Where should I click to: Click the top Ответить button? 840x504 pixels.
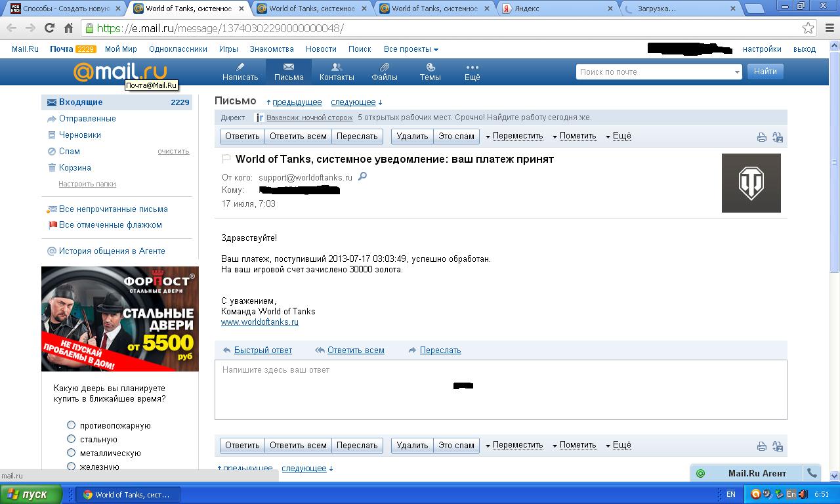(x=242, y=136)
